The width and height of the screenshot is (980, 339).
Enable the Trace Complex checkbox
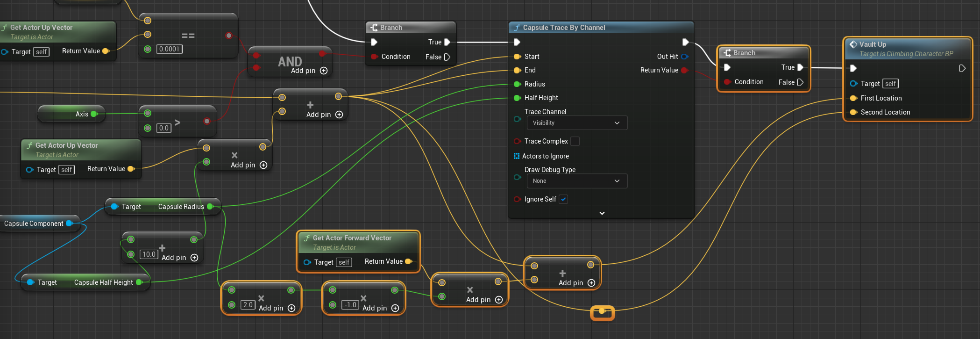tap(575, 141)
